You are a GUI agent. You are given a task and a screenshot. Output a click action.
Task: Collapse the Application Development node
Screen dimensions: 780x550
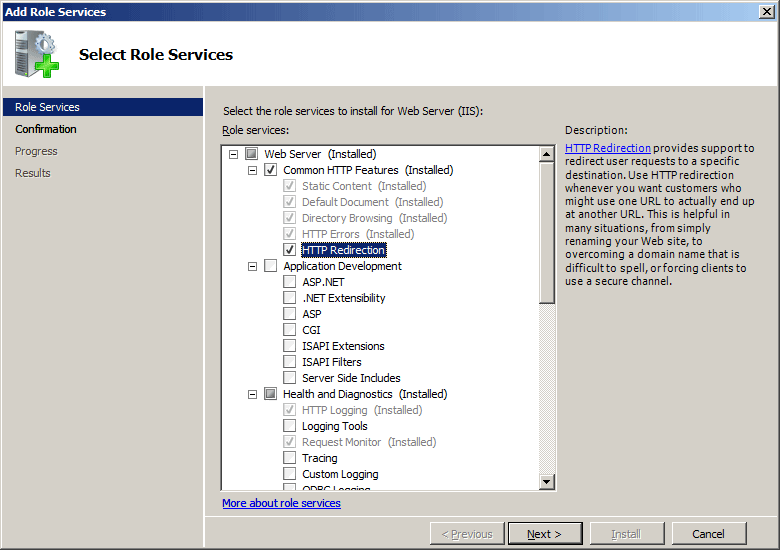[x=253, y=266]
